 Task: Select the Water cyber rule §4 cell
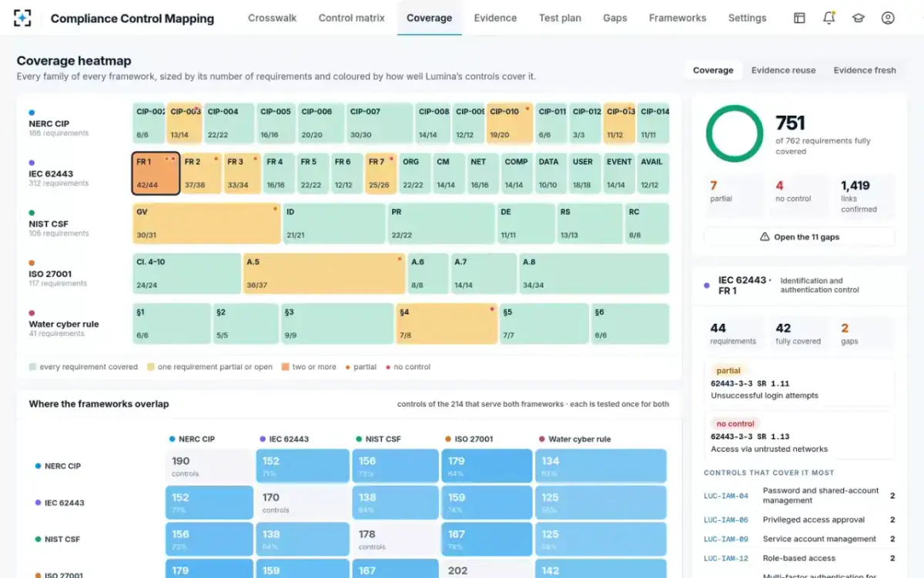447,324
